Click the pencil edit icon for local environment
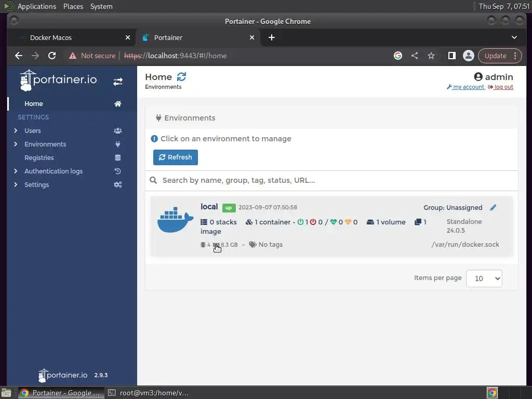Screen dimensions: 532x399 [x=493, y=208]
